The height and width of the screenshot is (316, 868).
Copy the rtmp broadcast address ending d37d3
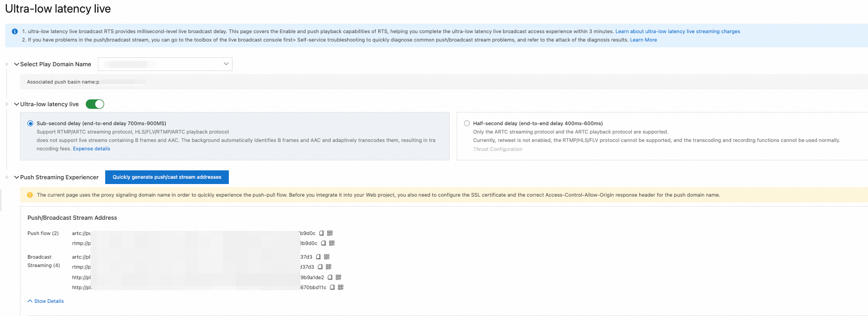[320, 267]
